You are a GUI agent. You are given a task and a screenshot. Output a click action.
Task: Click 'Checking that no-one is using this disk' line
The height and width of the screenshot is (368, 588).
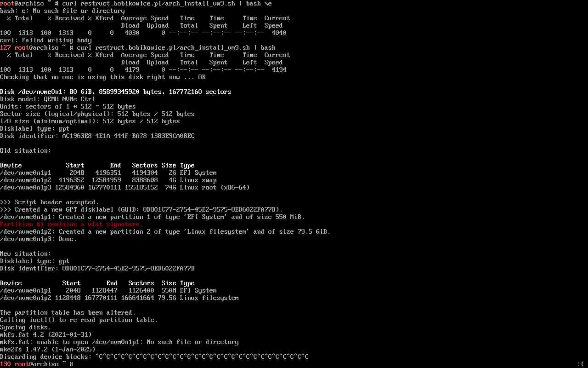[103, 77]
